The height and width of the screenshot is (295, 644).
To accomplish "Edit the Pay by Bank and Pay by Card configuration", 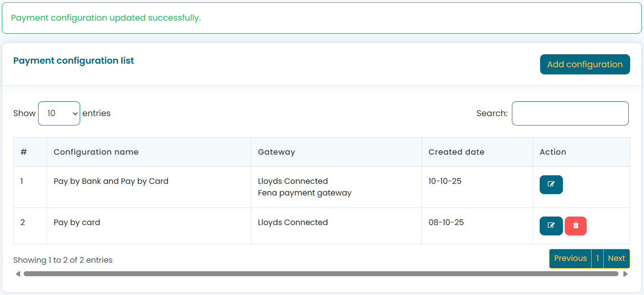I will (x=551, y=185).
